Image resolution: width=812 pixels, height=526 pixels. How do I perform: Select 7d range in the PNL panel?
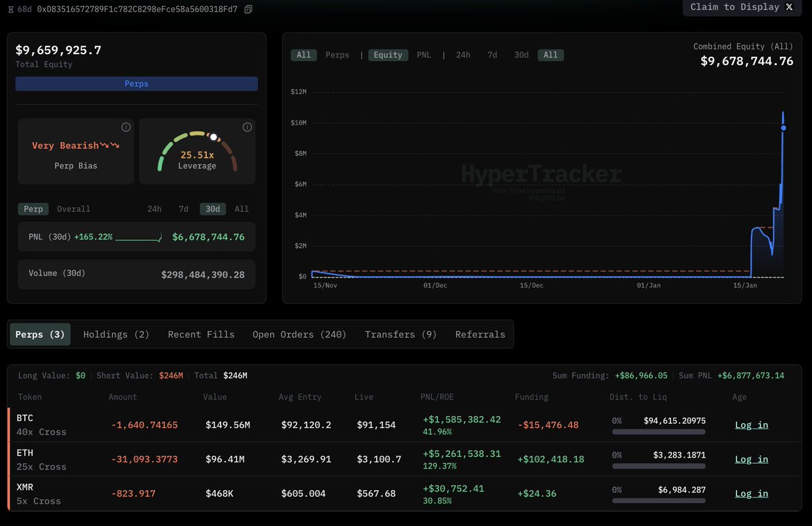(183, 209)
